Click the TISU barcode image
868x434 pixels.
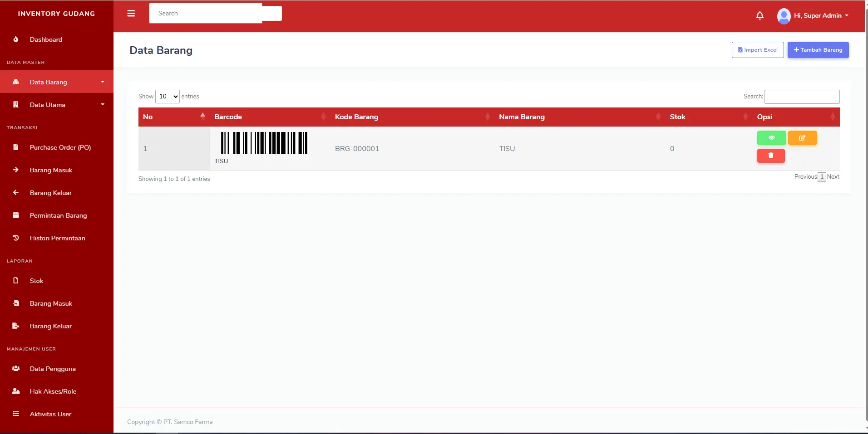pyautogui.click(x=264, y=143)
